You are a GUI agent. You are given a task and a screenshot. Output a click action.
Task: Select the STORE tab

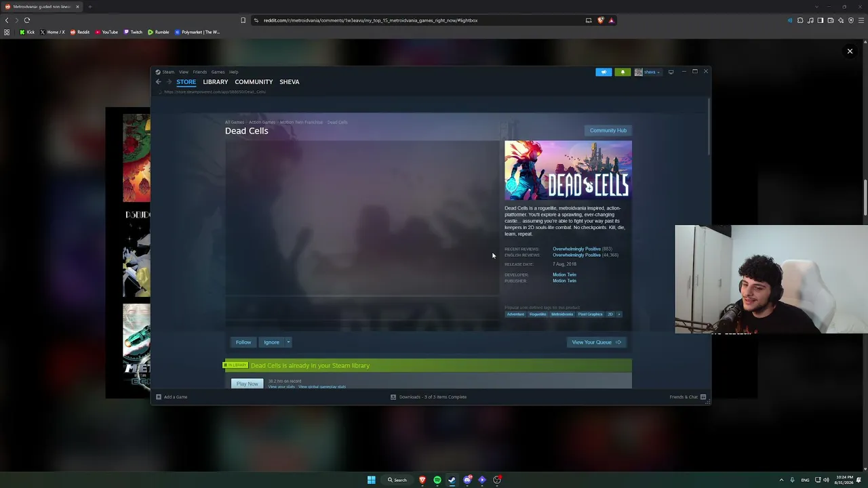(x=186, y=82)
